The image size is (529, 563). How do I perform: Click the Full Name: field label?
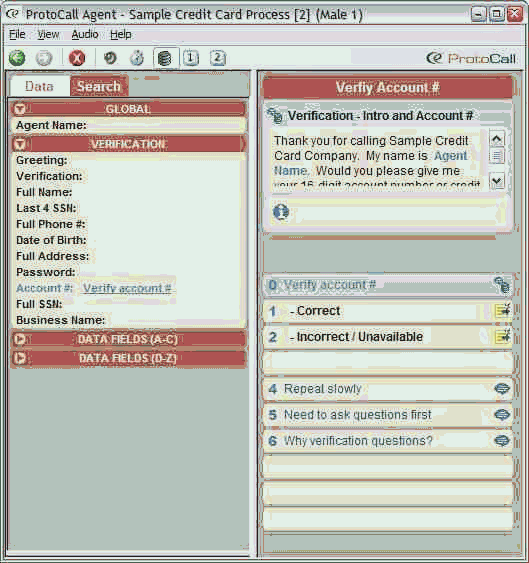tap(44, 192)
